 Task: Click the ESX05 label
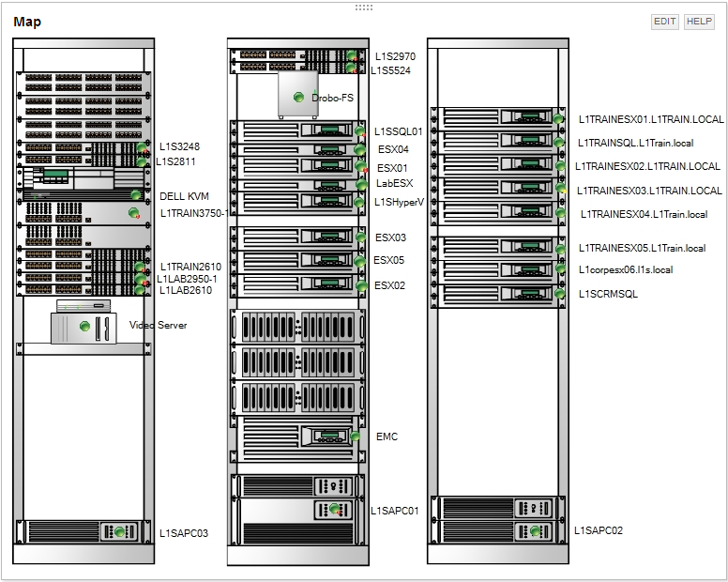(x=389, y=260)
